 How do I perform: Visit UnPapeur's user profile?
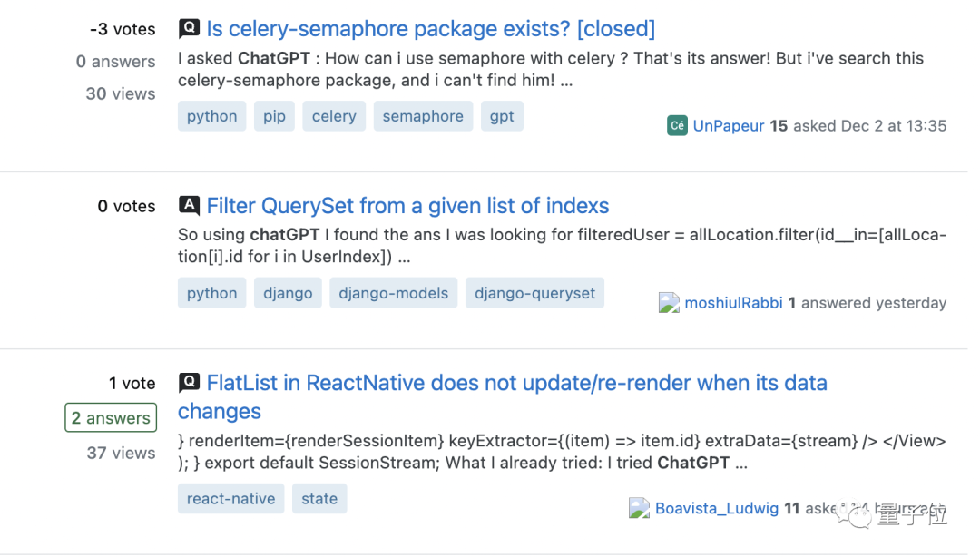click(729, 126)
